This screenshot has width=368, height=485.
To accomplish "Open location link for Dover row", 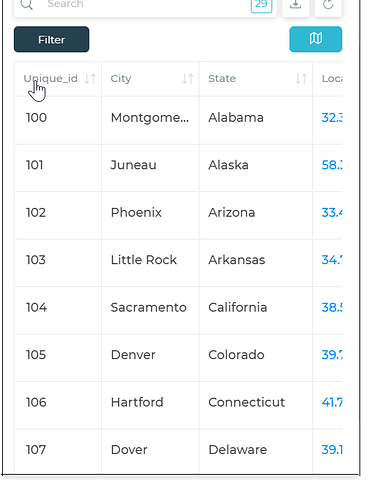I will click(x=332, y=450).
